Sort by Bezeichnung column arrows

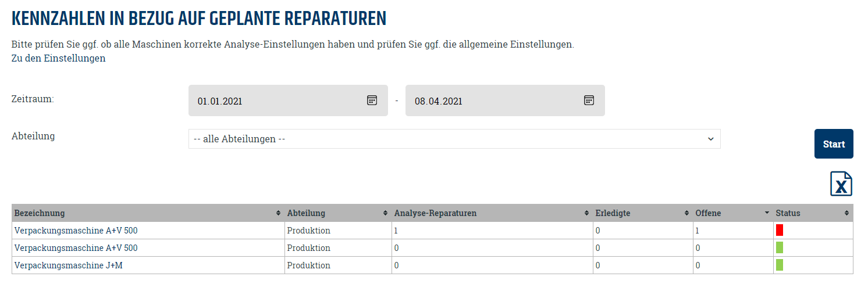pos(278,214)
